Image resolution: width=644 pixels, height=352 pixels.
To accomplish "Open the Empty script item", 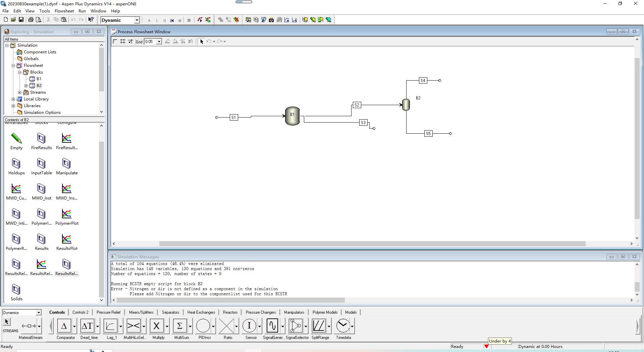I will click(x=16, y=141).
